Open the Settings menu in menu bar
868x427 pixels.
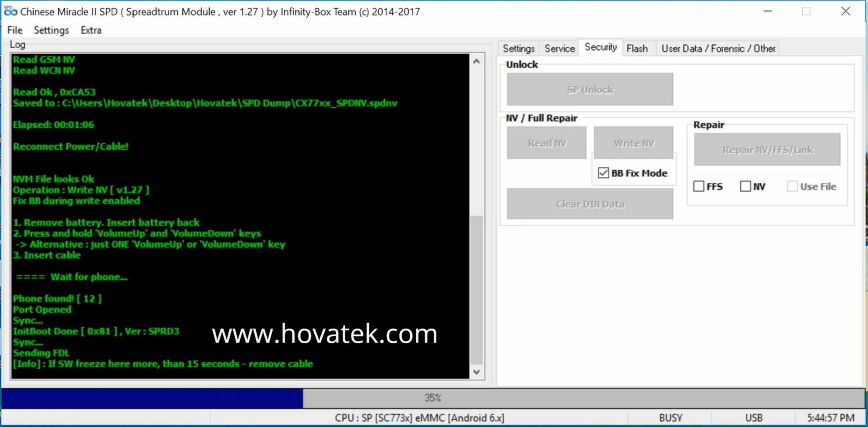point(51,30)
